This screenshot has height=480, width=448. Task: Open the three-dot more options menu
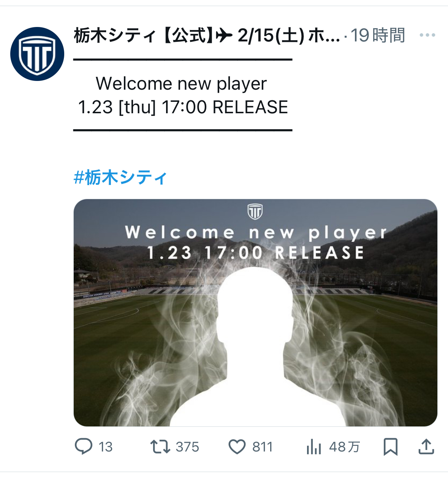pyautogui.click(x=427, y=35)
